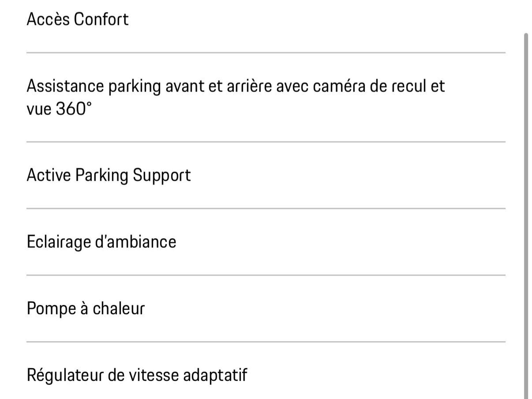The width and height of the screenshot is (532, 399).
Task: Open Assistance parking avant et arrière item
Action: 266,97
